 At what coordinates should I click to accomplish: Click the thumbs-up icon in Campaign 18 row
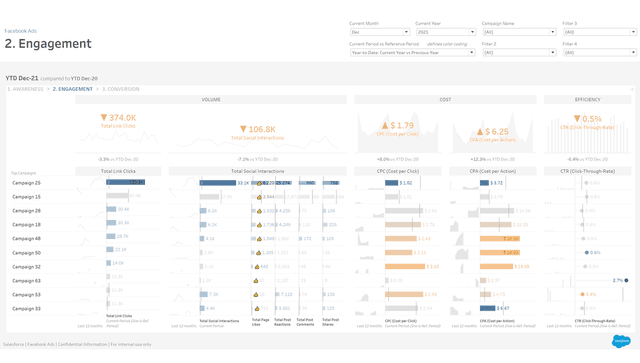[259, 225]
